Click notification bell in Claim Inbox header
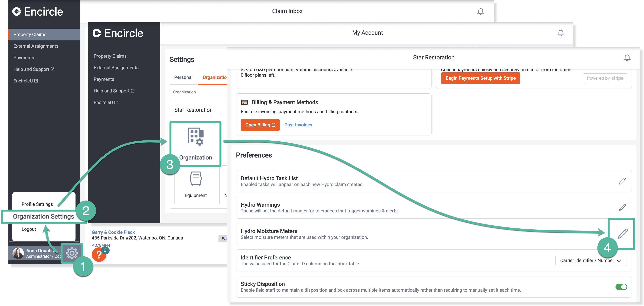Screen dimensions: 644x306 click(x=480, y=11)
